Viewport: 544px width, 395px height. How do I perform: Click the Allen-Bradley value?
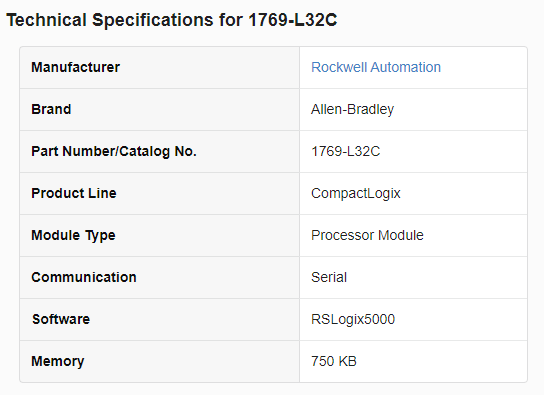click(352, 109)
